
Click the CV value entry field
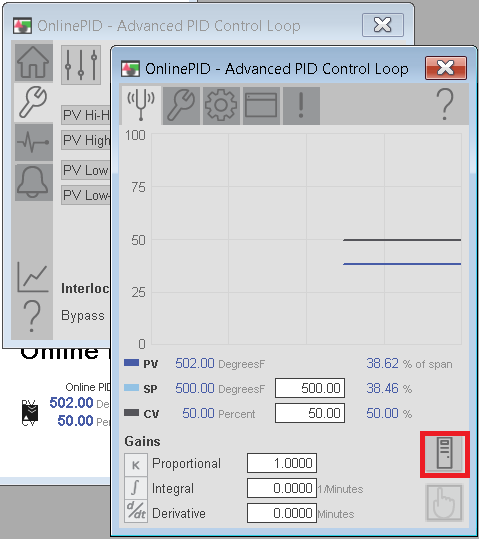310,413
